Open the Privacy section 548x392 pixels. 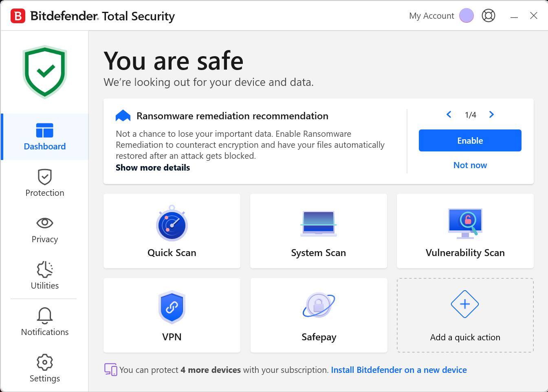pos(45,230)
